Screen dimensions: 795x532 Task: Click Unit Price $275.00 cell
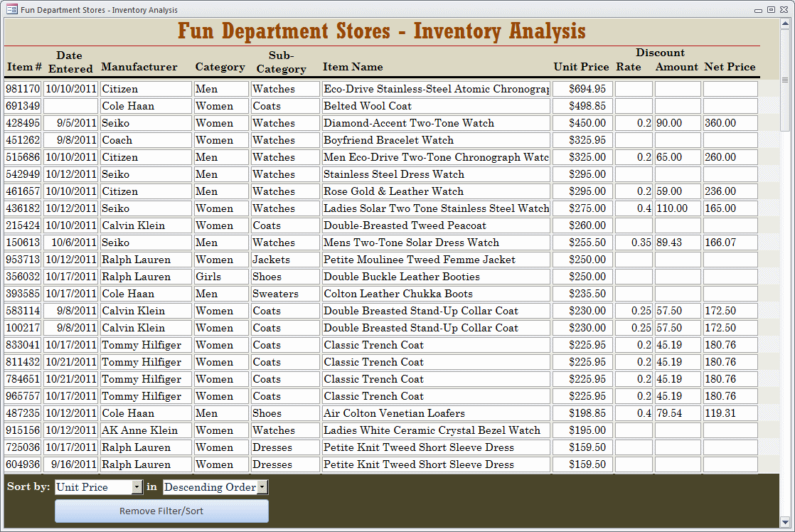(582, 208)
